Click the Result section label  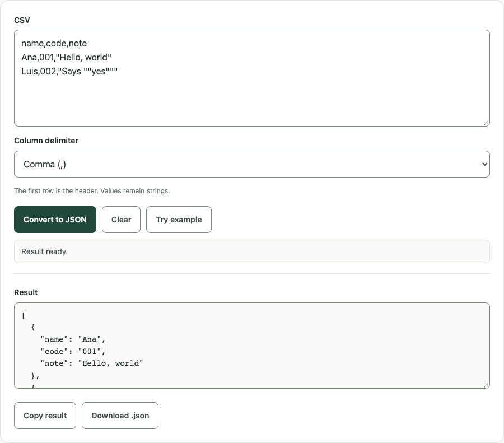[26, 292]
